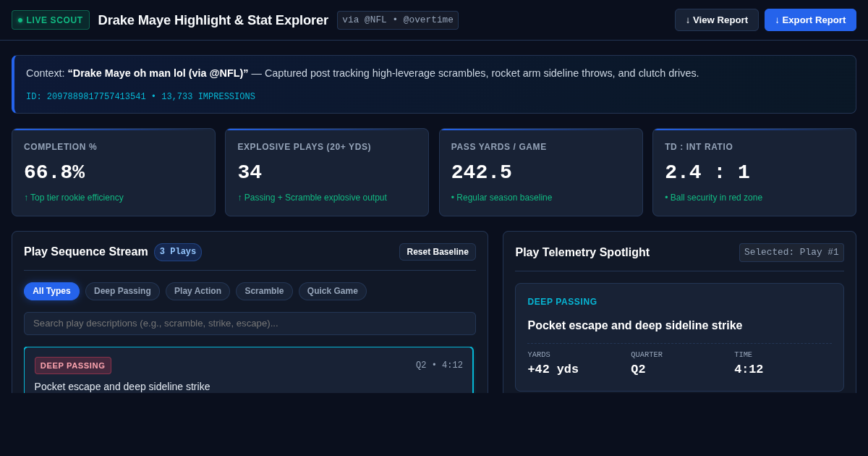This screenshot has width=868, height=456.
Task: Click the +42 yds value
Action: pyautogui.click(x=553, y=369)
